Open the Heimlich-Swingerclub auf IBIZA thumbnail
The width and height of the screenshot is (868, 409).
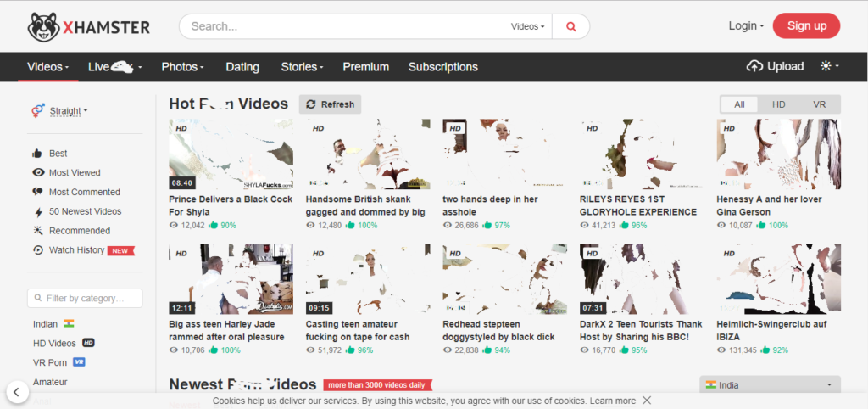778,279
